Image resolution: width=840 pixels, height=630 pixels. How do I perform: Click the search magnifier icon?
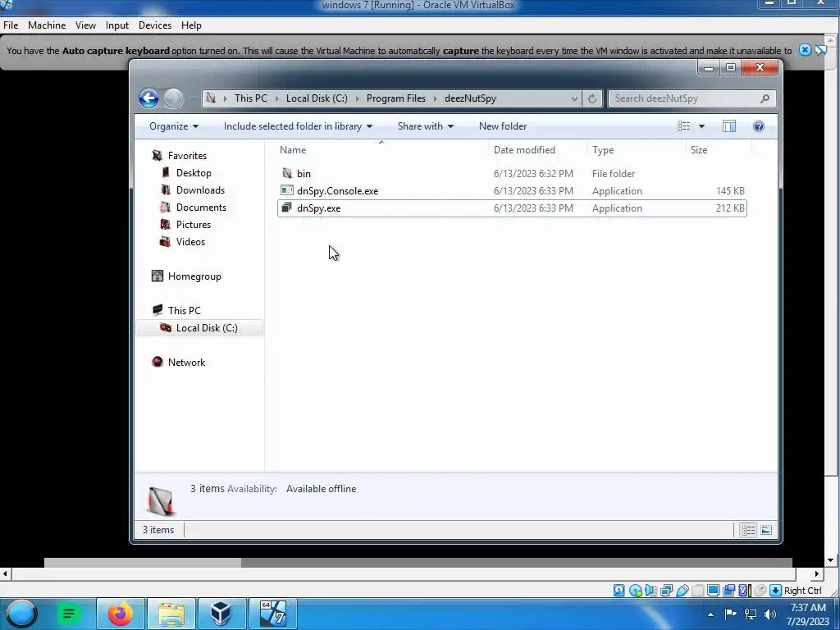(x=765, y=98)
